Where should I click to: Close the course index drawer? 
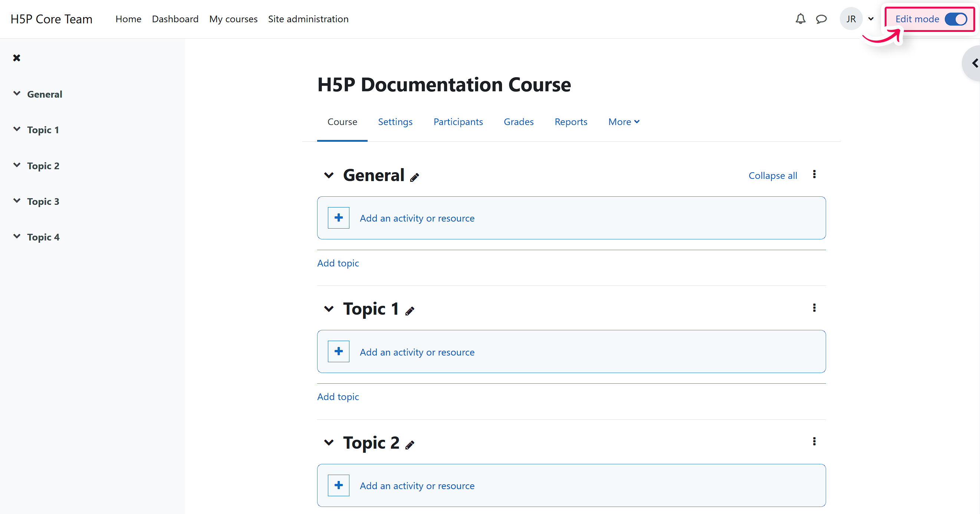point(16,58)
